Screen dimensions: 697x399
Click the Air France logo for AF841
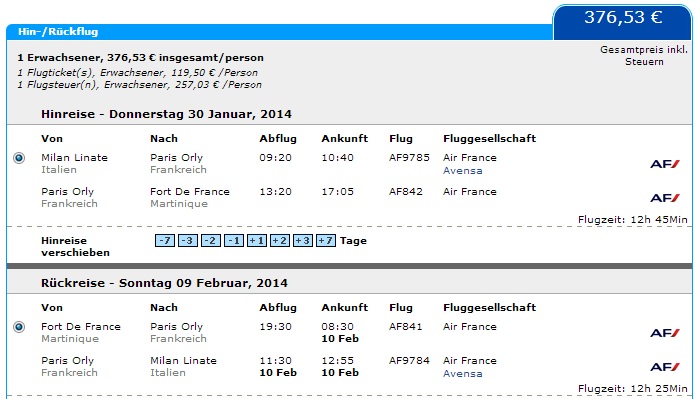pyautogui.click(x=665, y=333)
